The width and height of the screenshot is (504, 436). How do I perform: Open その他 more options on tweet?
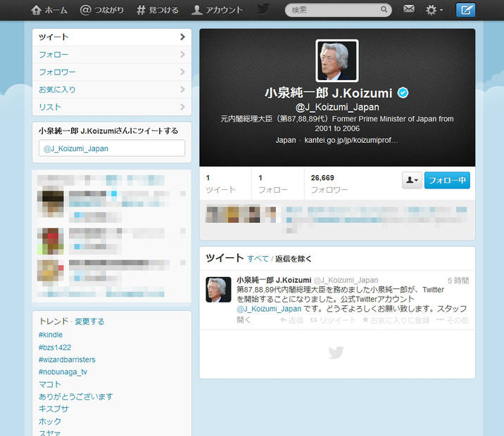(x=453, y=320)
